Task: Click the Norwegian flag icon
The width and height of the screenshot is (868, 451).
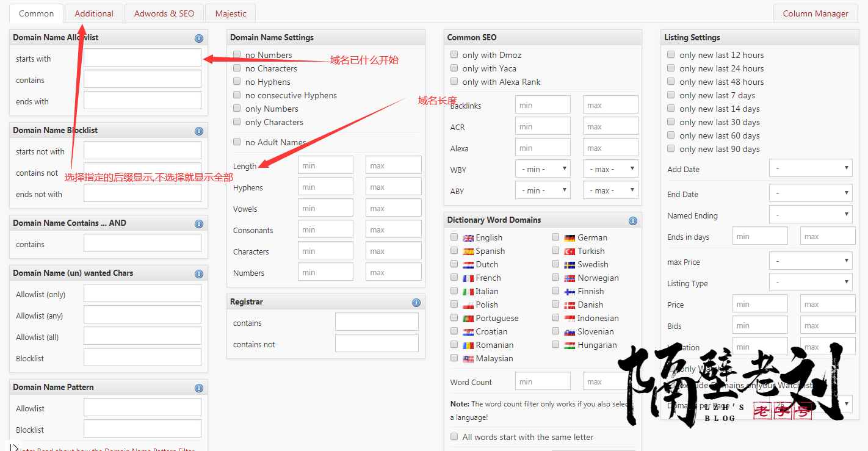Action: coord(570,278)
